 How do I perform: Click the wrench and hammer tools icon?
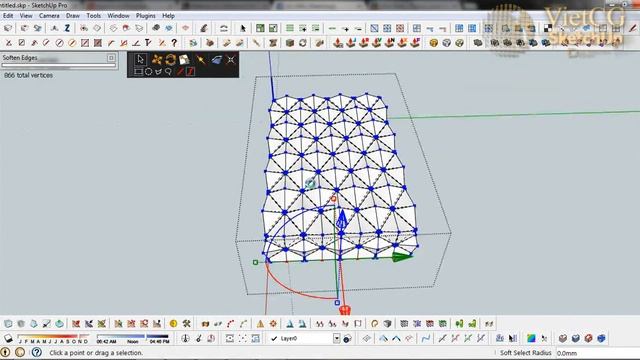coord(187,324)
